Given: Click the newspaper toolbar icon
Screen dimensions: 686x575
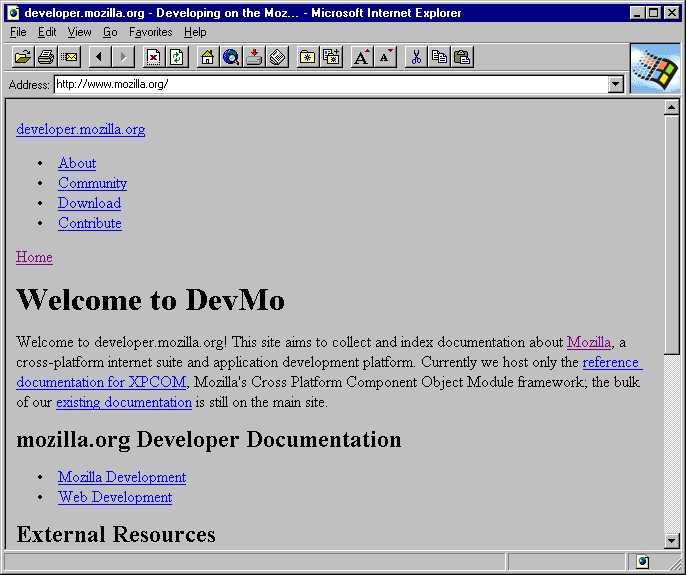Looking at the screenshot, I should pos(277,57).
